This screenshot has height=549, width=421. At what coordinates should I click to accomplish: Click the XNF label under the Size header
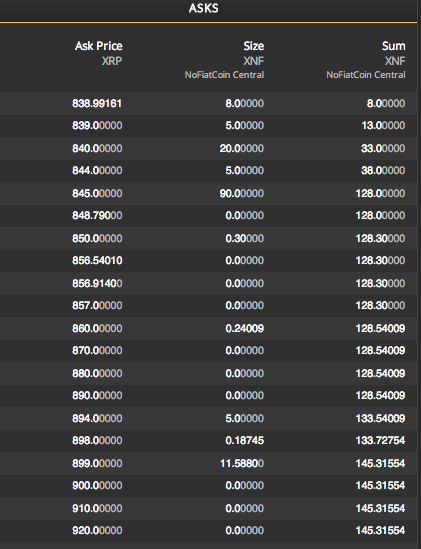coord(254,61)
